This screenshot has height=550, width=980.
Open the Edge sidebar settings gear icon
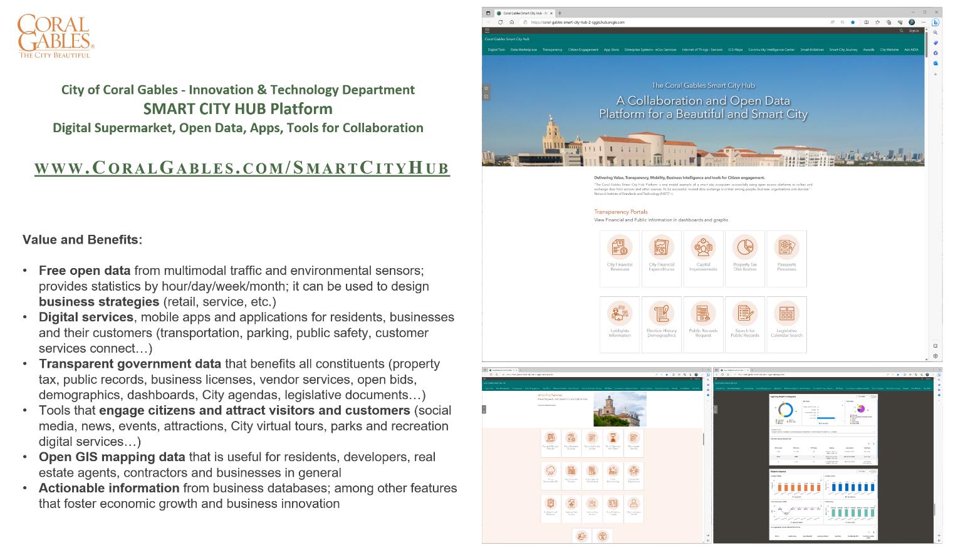click(x=936, y=356)
